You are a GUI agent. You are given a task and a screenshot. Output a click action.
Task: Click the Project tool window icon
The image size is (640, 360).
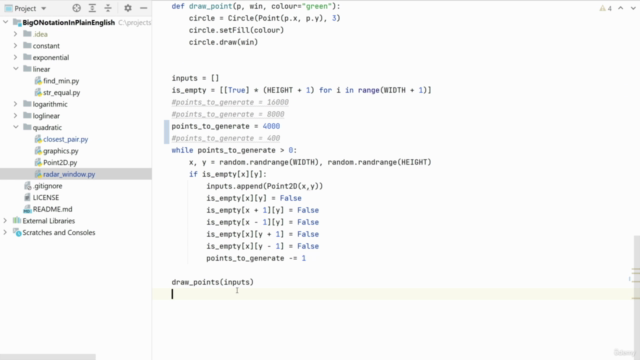(8, 8)
